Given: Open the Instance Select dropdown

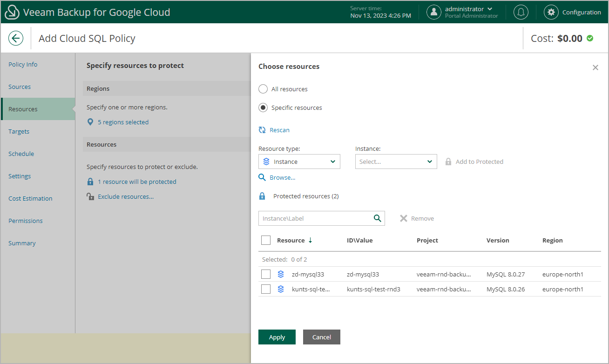Looking at the screenshot, I should pyautogui.click(x=396, y=162).
